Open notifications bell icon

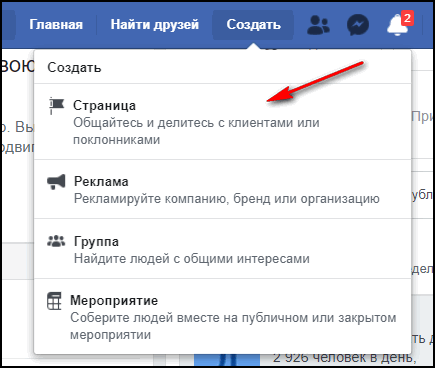[397, 25]
